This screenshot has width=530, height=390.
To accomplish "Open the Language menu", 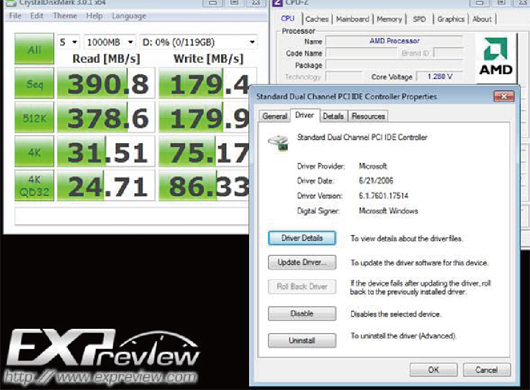I will (x=129, y=16).
